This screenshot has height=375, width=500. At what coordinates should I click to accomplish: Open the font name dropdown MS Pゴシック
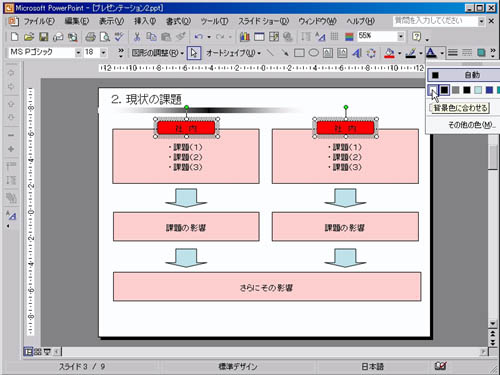pyautogui.click(x=78, y=53)
